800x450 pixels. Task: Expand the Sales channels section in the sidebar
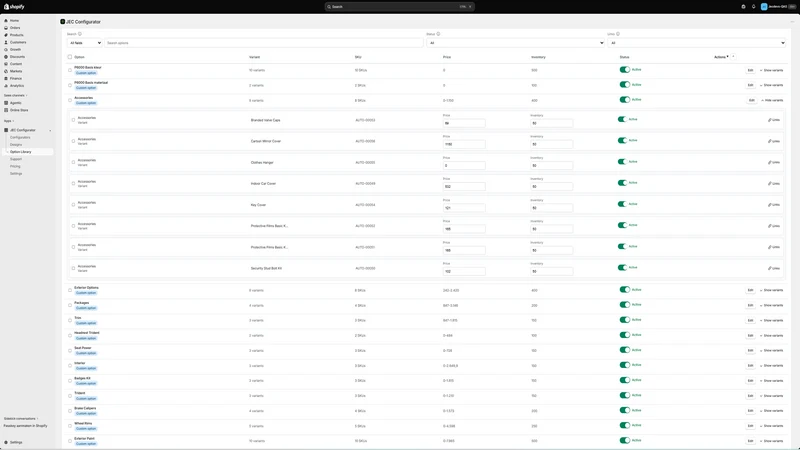tap(15, 95)
